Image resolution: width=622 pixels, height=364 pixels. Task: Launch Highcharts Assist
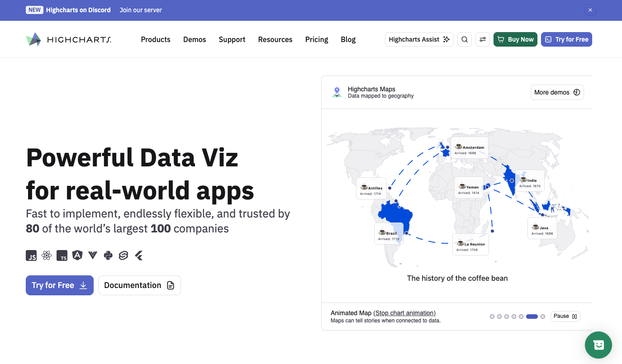pyautogui.click(x=419, y=39)
